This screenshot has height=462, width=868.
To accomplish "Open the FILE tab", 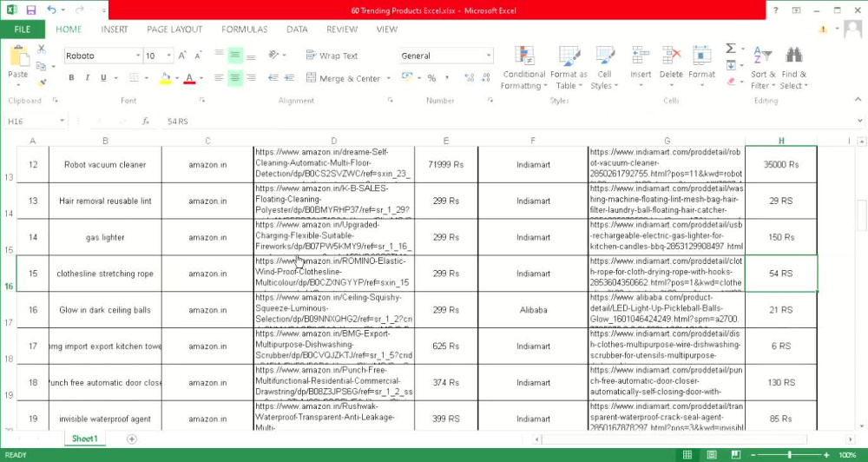I will [x=23, y=30].
